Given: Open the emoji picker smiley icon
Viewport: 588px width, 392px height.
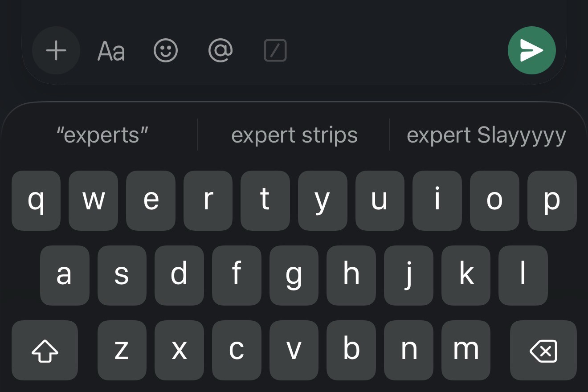Looking at the screenshot, I should click(x=166, y=51).
